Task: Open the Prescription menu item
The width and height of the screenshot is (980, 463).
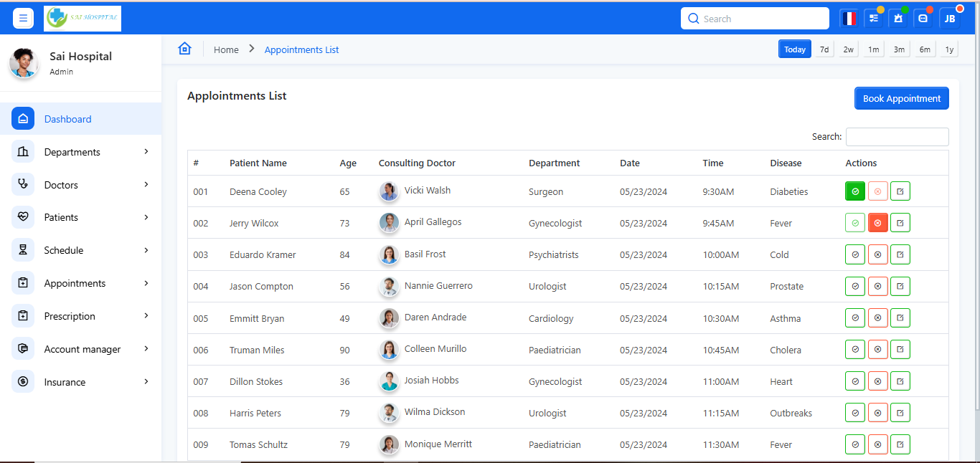Action: [70, 316]
